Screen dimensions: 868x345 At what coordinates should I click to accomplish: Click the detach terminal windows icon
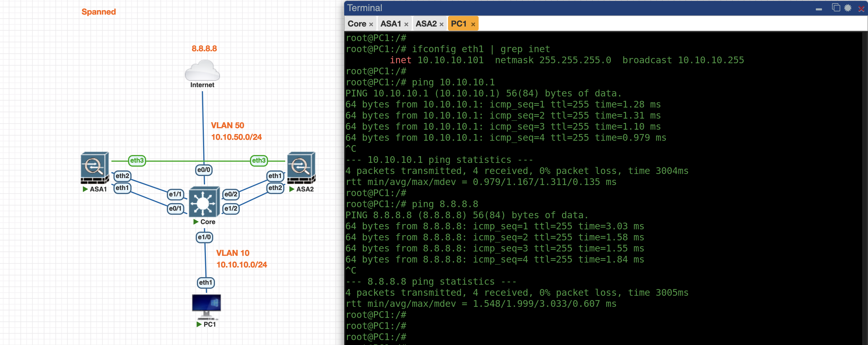836,8
